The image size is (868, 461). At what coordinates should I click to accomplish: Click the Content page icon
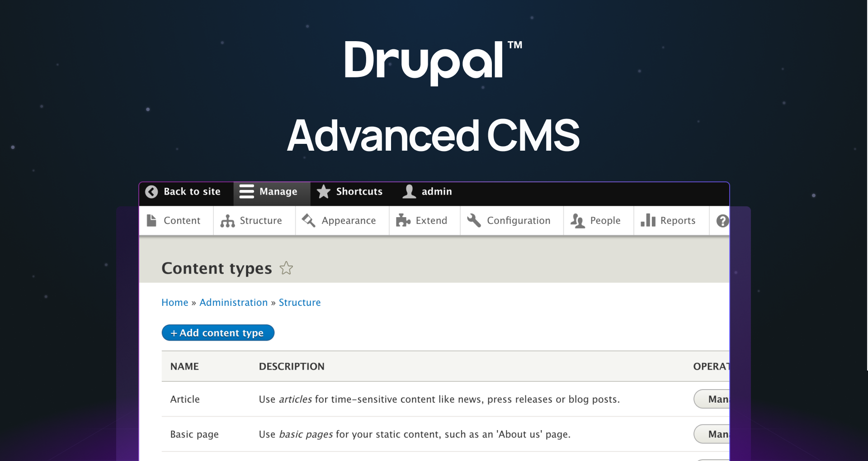pos(152,220)
